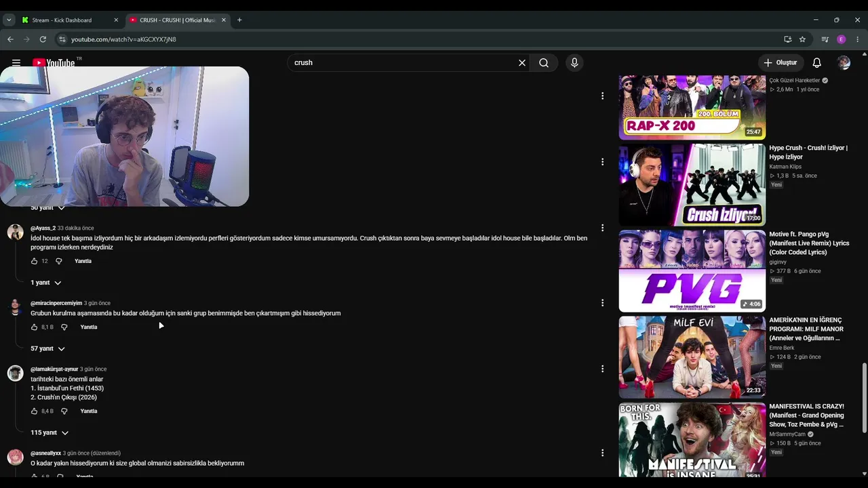Click the page vertical scrollbar thumb
The image size is (868, 488).
click(864, 397)
